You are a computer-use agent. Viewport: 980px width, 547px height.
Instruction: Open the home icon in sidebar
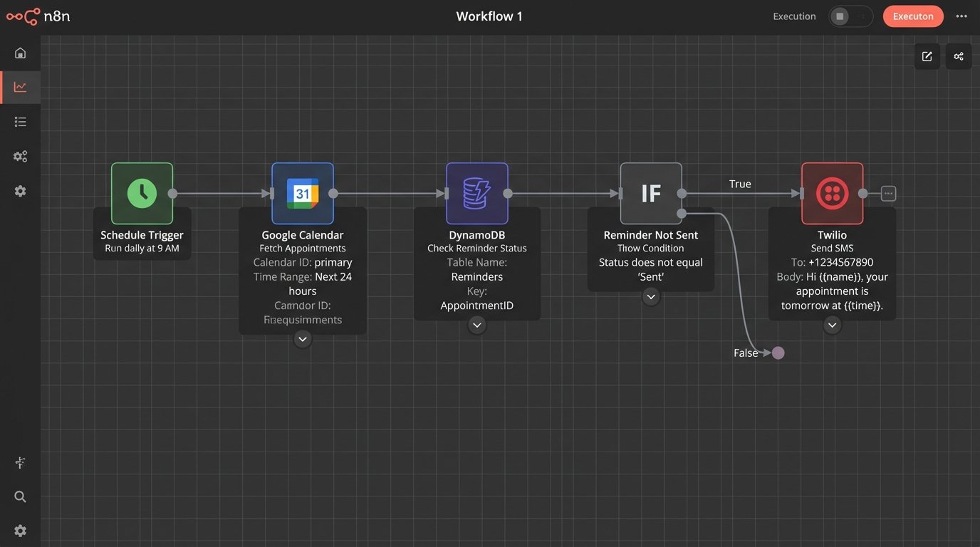(20, 52)
